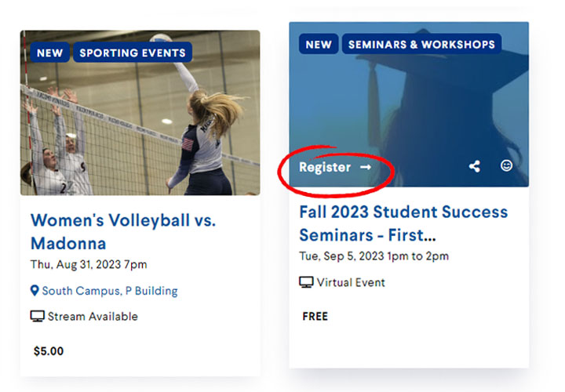This screenshot has height=392, width=565.
Task: Click the Virtual Event monitor icon
Action: [x=306, y=282]
